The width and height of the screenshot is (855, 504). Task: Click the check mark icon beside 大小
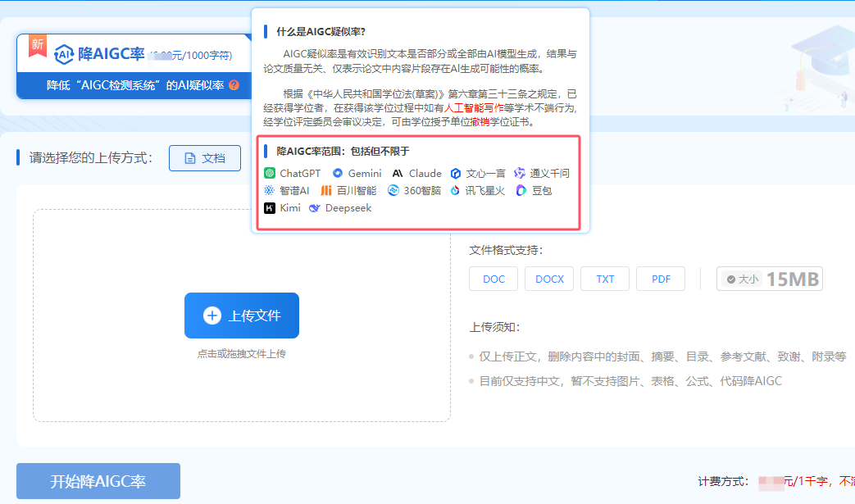731,279
